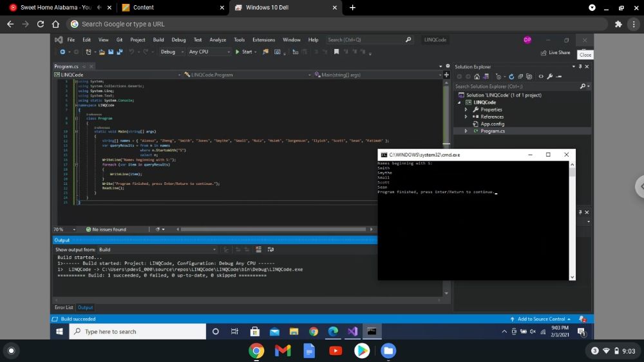Click the File Explorer icon in Windows taskbar

tap(294, 331)
